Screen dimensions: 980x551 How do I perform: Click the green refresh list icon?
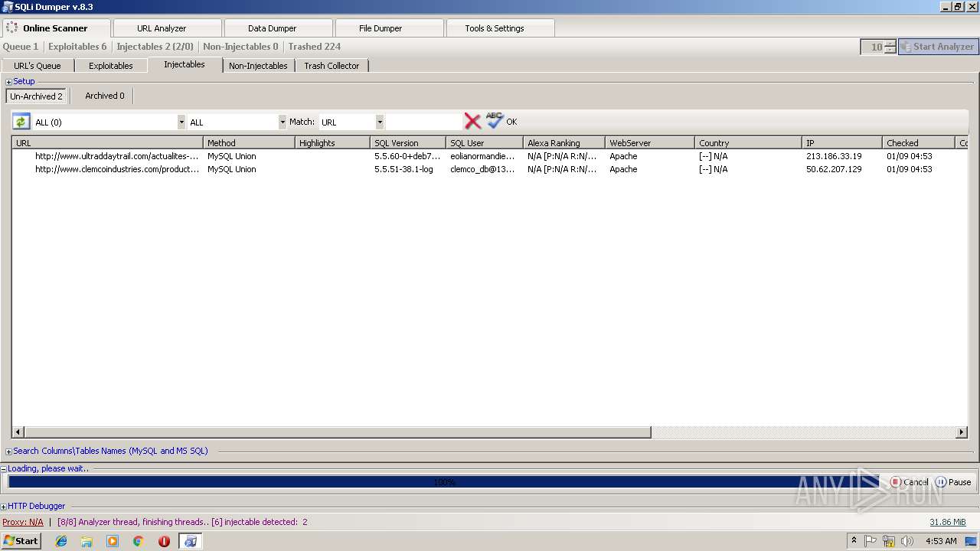(x=21, y=122)
